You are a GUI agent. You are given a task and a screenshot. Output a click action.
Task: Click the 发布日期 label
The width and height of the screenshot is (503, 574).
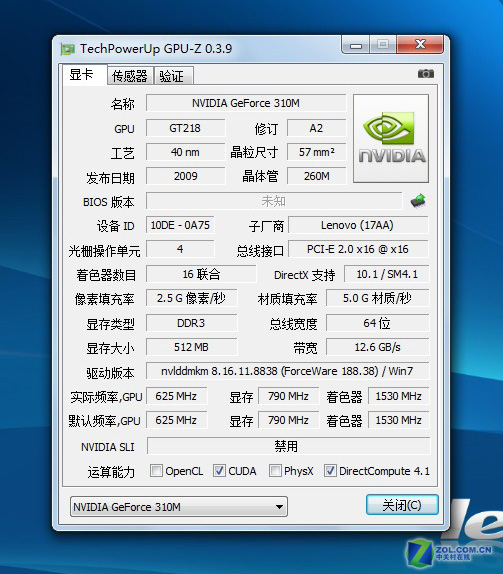pos(111,178)
